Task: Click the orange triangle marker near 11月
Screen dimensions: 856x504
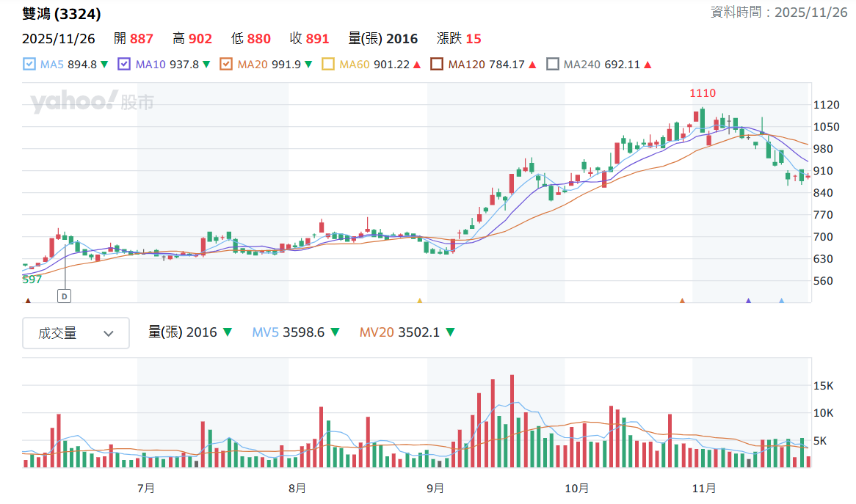Action: click(682, 301)
